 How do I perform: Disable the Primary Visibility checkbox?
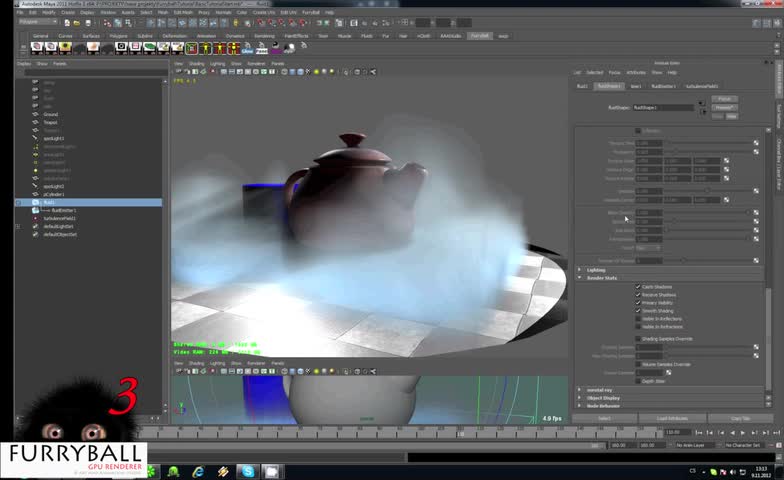[638, 303]
